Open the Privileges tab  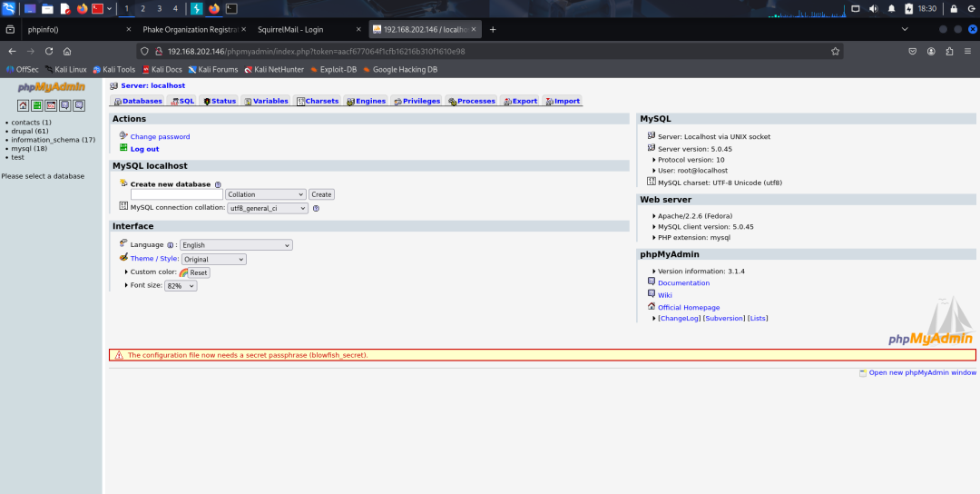point(416,102)
